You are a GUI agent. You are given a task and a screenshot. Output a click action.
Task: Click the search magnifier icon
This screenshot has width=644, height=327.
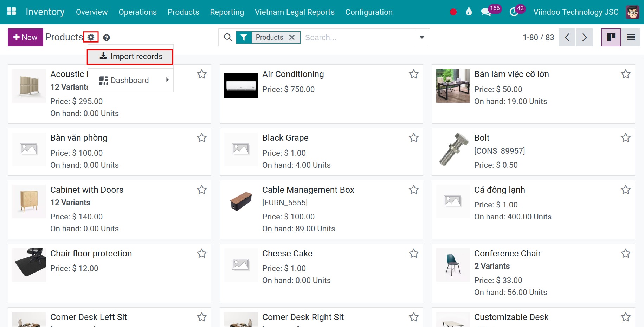coord(228,37)
